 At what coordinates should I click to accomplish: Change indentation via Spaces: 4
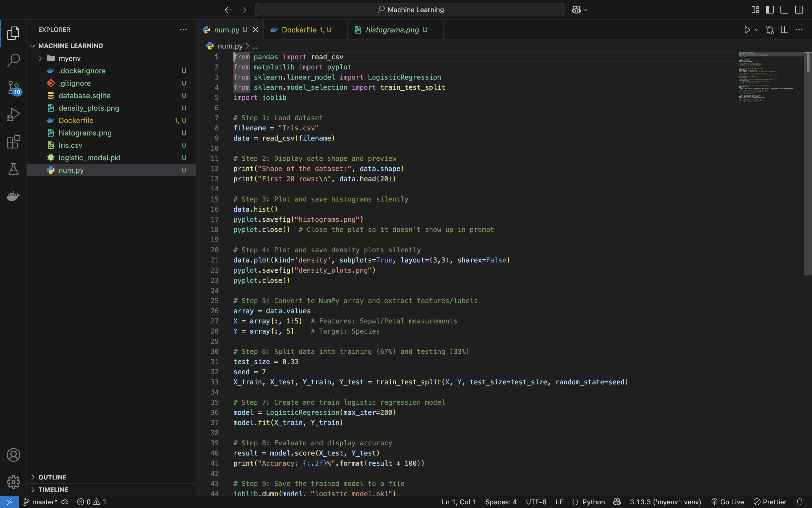(x=501, y=502)
